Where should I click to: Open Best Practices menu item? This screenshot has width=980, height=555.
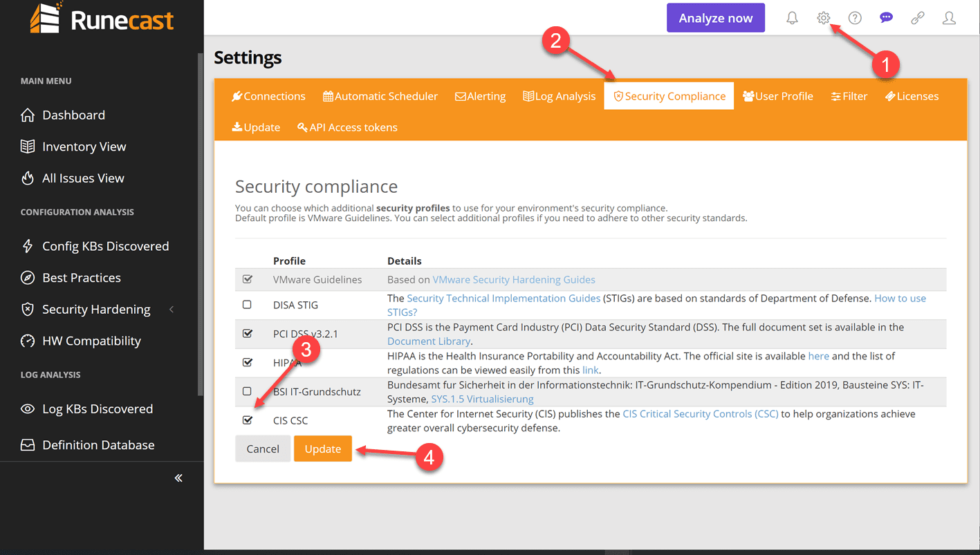[82, 278]
